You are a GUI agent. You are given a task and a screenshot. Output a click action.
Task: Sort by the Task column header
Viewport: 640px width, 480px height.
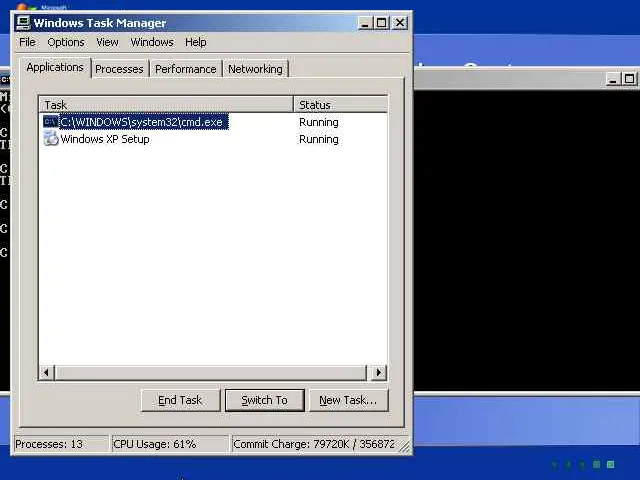[166, 105]
